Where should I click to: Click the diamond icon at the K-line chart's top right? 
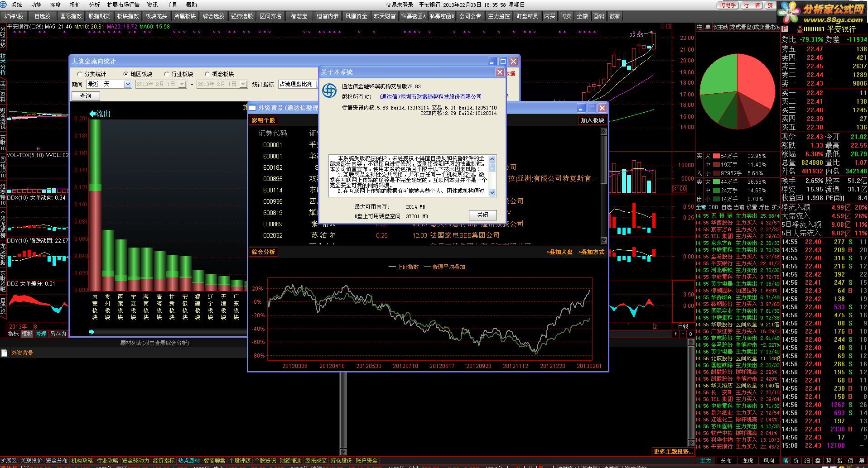(x=663, y=27)
